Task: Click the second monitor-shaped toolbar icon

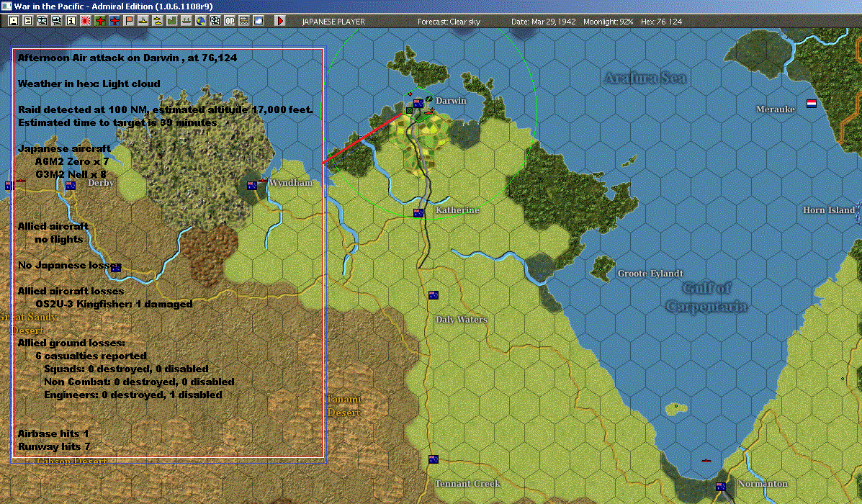Action: point(57,21)
